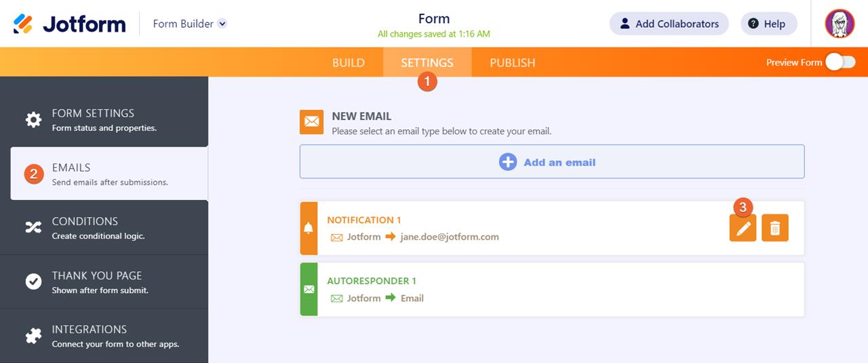Open the Help button
This screenshot has width=868, height=363.
click(768, 24)
